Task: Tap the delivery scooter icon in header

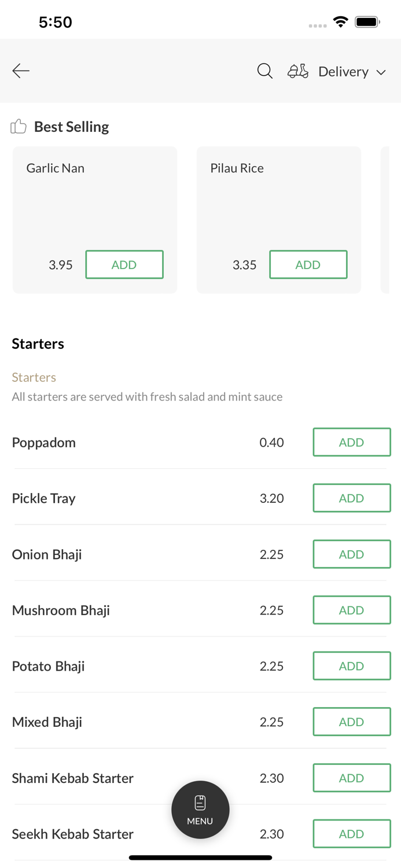Action: [297, 71]
